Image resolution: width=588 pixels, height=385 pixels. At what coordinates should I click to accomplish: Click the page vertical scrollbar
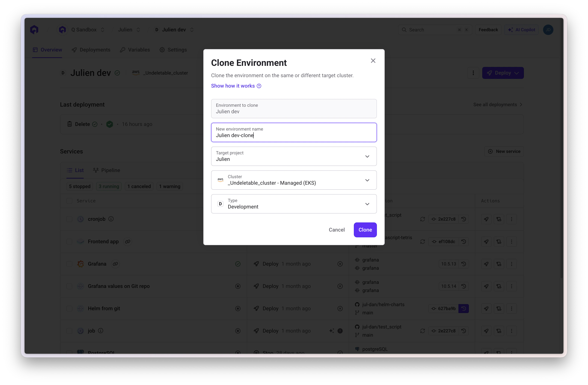562,148
